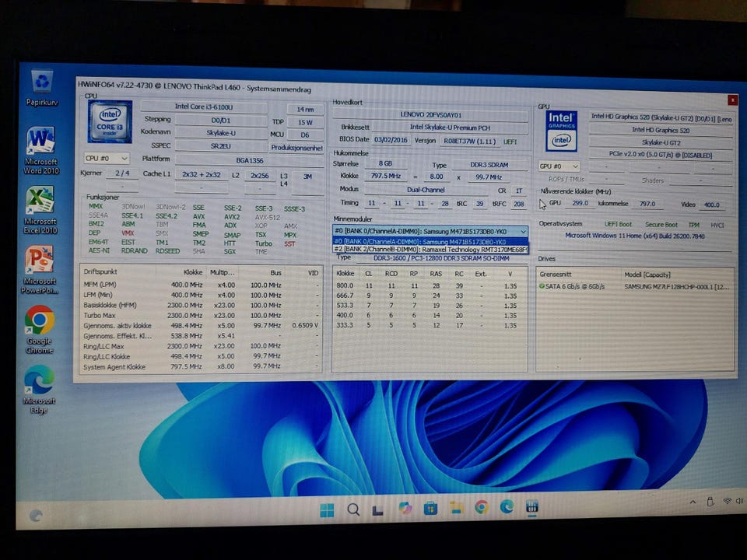Launch Edge from the taskbar
This screenshot has width=747, height=560.
tap(507, 506)
